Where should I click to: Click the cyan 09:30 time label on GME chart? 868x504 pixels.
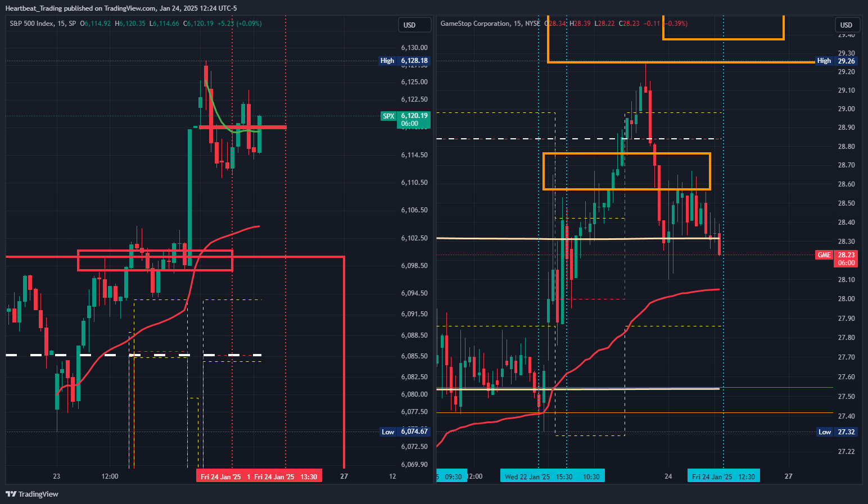point(453,476)
